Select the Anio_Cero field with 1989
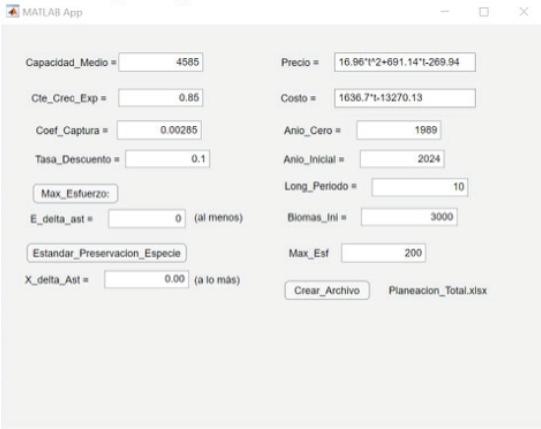This screenshot has width=541, height=429. tap(399, 130)
